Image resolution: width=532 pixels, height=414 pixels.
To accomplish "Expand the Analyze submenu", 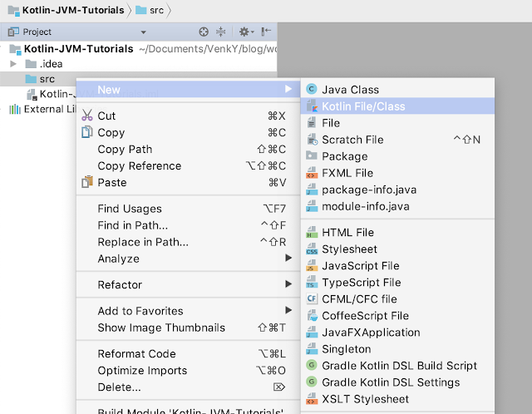I will (189, 259).
